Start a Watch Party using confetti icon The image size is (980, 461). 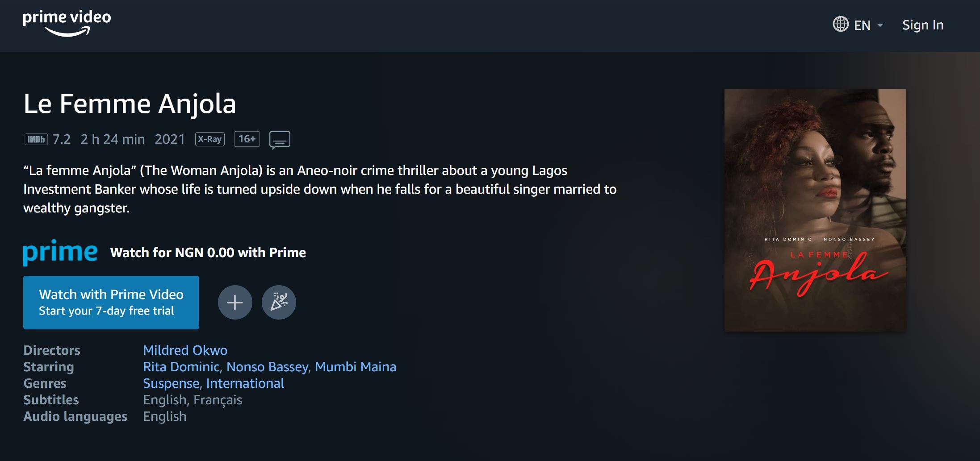[x=279, y=303]
